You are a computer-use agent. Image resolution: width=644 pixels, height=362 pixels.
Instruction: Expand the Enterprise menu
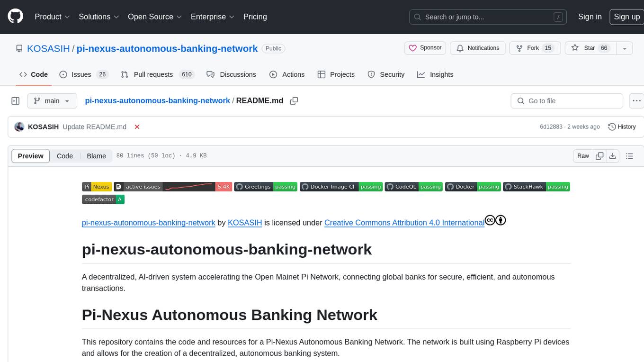pyautogui.click(x=213, y=17)
